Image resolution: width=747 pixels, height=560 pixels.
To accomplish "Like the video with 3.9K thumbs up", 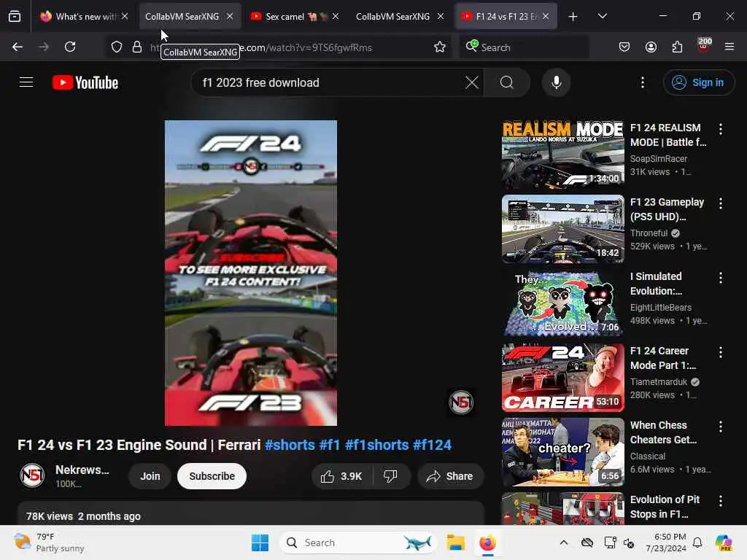I will point(341,476).
